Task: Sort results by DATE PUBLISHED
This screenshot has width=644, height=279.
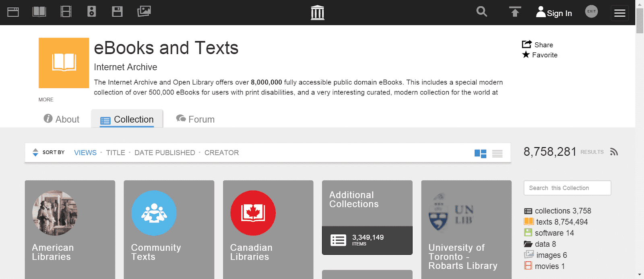Action: [165, 152]
